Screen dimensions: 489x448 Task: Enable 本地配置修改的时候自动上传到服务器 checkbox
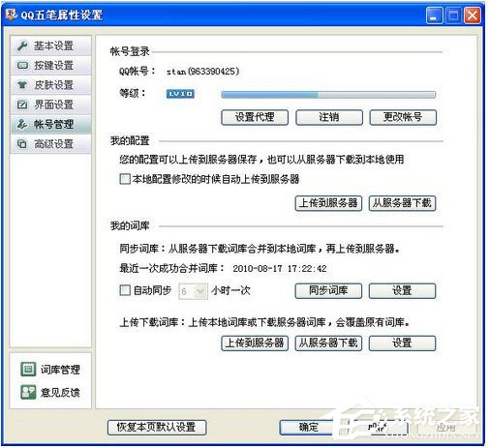click(125, 179)
